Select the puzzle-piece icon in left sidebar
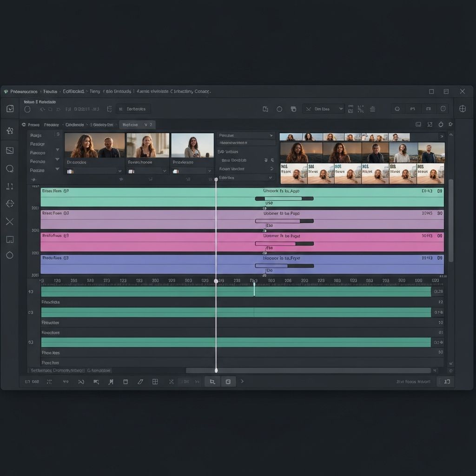The height and width of the screenshot is (476, 476). 10,131
